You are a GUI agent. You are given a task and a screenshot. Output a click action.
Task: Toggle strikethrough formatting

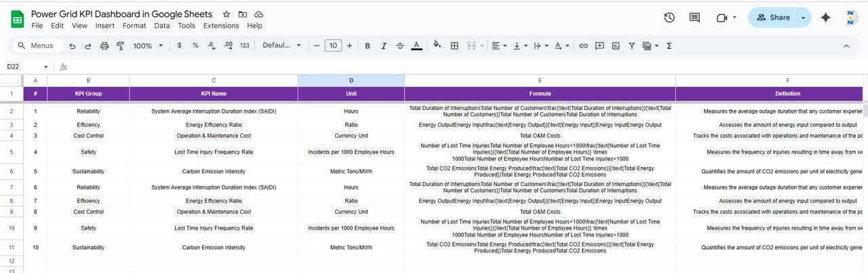click(400, 45)
